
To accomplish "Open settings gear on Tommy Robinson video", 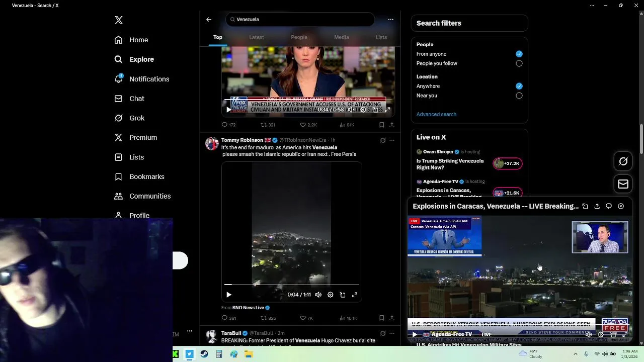I will [x=330, y=295].
